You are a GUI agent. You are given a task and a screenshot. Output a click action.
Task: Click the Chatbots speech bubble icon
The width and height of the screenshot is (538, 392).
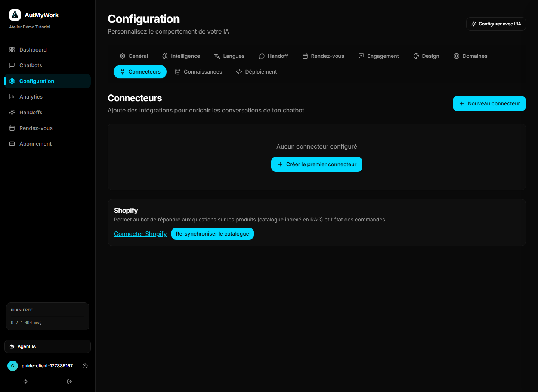pos(12,65)
